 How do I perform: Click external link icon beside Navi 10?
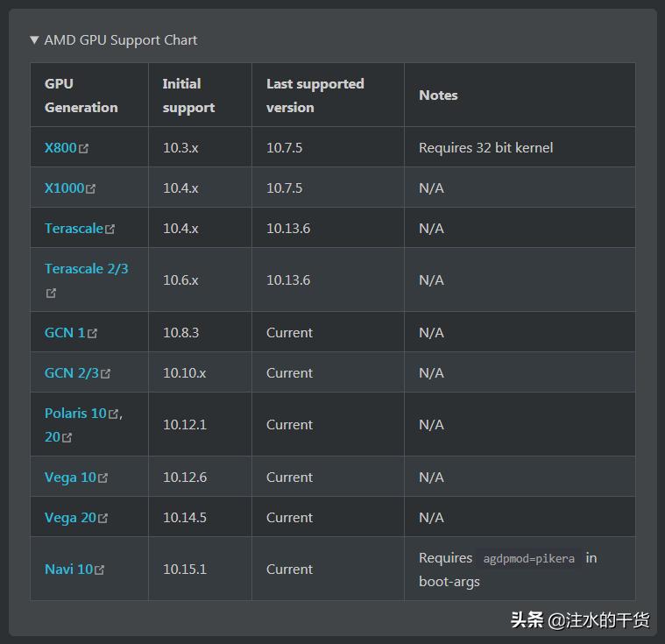tap(100, 570)
